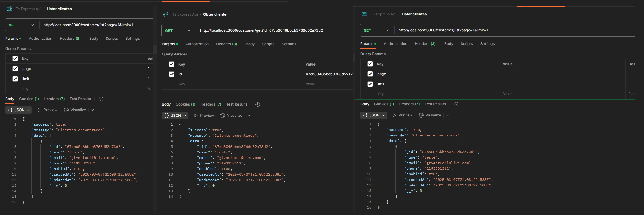
Task: Click Ts Express Api breadcrumb in left panel
Action: 29,9
